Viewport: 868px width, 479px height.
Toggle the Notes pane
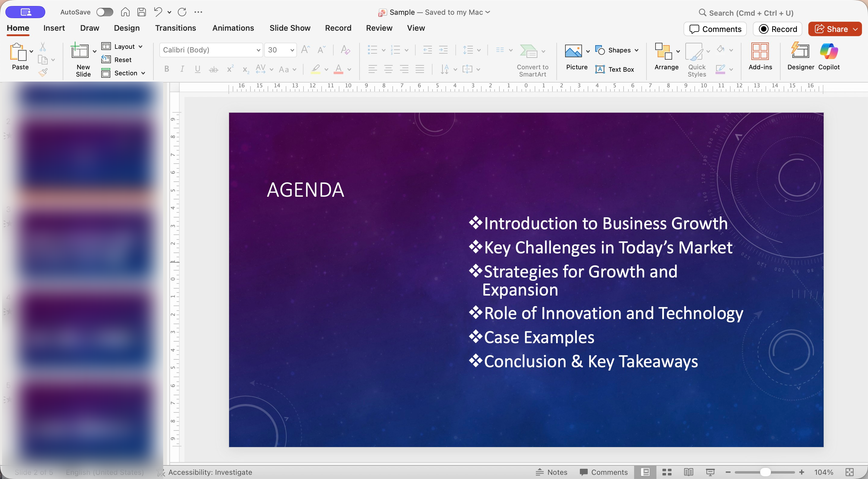[x=552, y=472]
